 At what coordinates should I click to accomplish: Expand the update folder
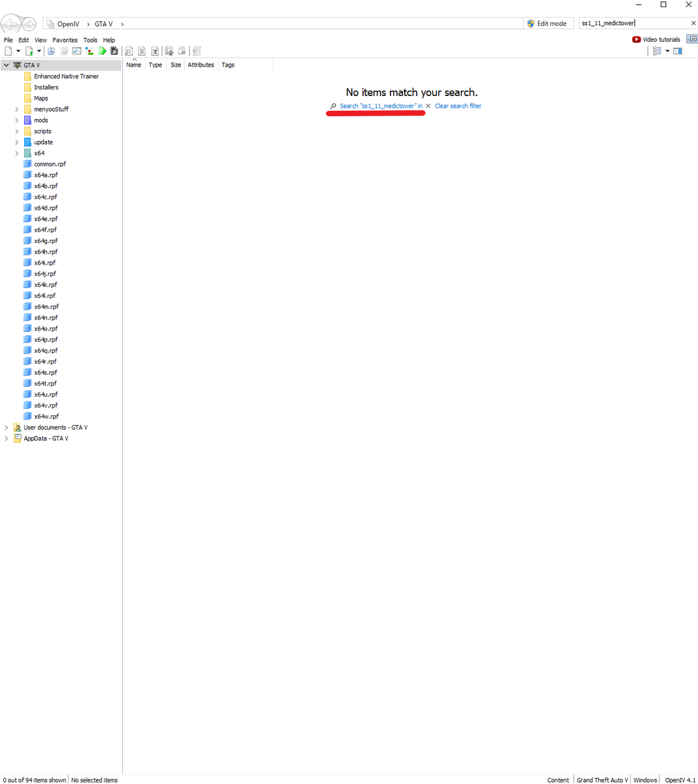[17, 142]
